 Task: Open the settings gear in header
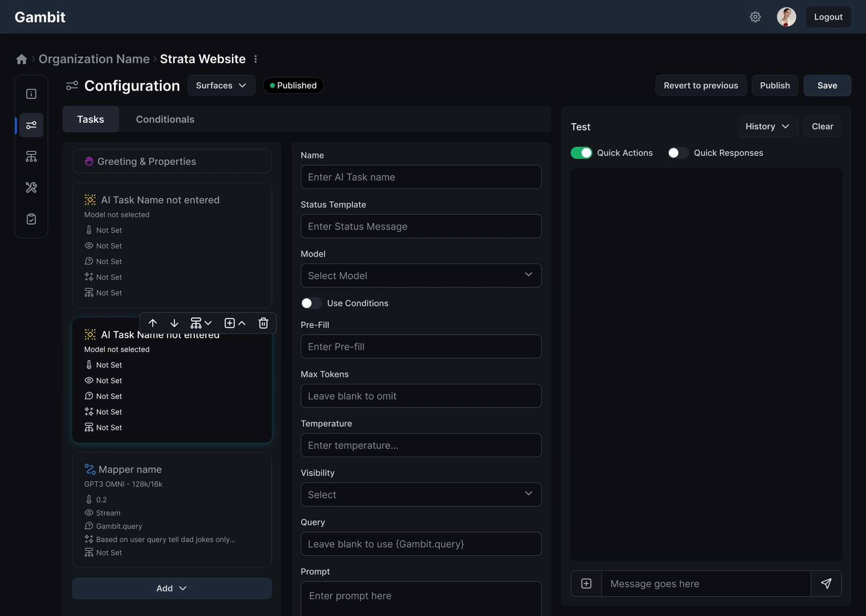[x=755, y=17]
